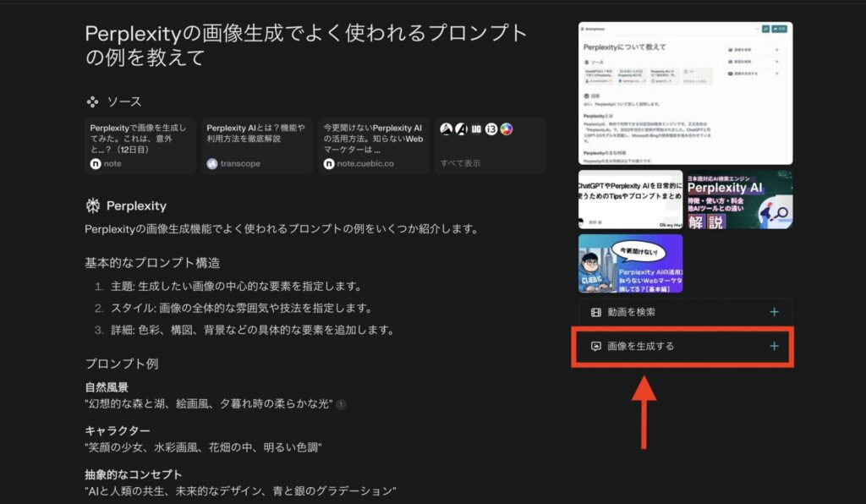Viewport: 866px width, 504px height.
Task: Click the ChatGPTやPerplexity Tips thumbnail
Action: [x=630, y=199]
